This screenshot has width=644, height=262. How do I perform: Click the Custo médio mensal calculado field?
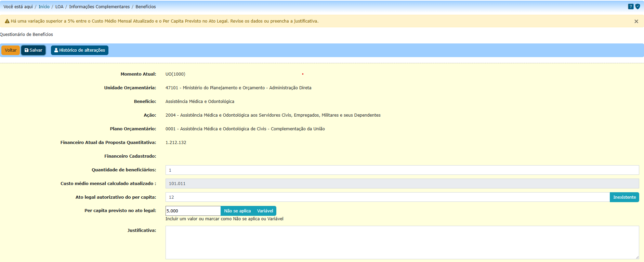(x=402, y=184)
